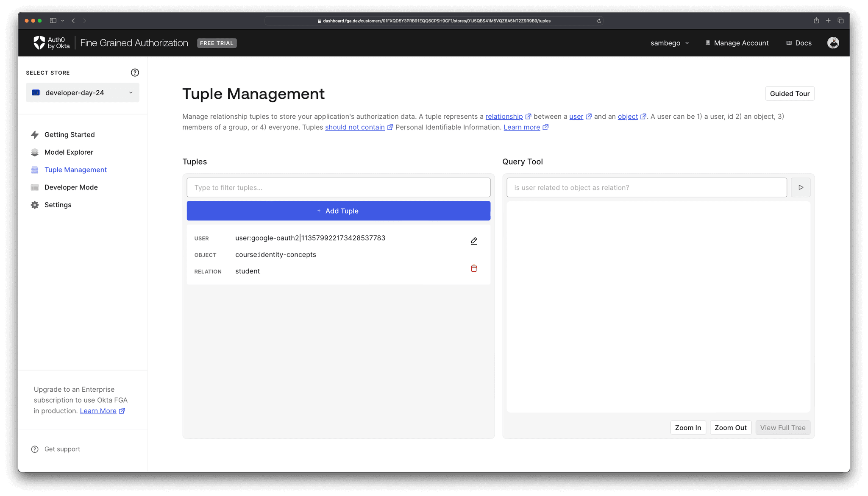Run the query with the play icon

tap(801, 187)
